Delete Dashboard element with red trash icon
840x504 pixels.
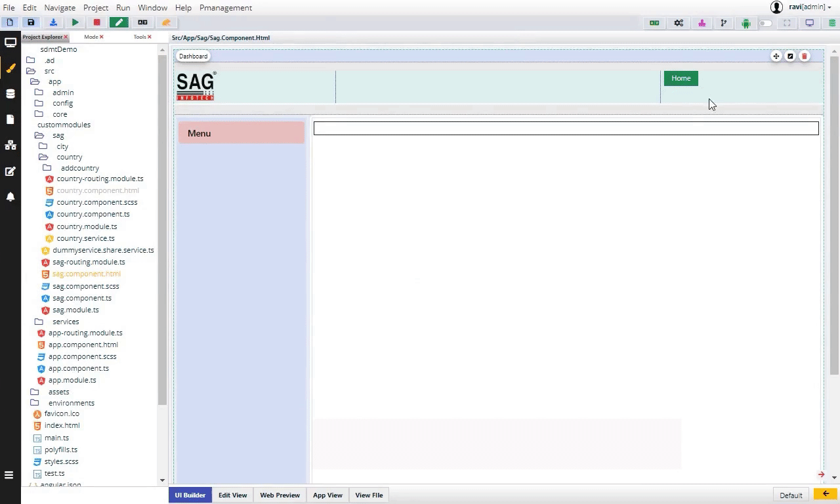tap(805, 56)
